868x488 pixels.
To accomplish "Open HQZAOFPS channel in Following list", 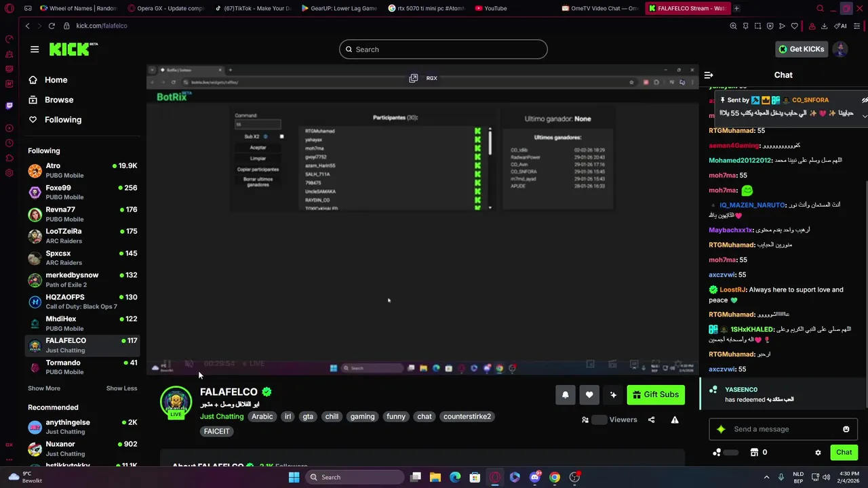I will pos(82,302).
